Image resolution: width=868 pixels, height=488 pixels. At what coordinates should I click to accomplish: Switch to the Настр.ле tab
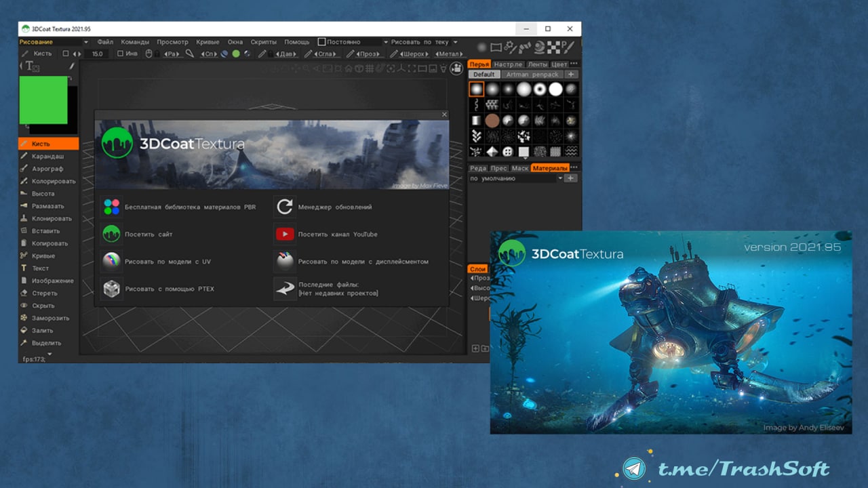coord(508,64)
